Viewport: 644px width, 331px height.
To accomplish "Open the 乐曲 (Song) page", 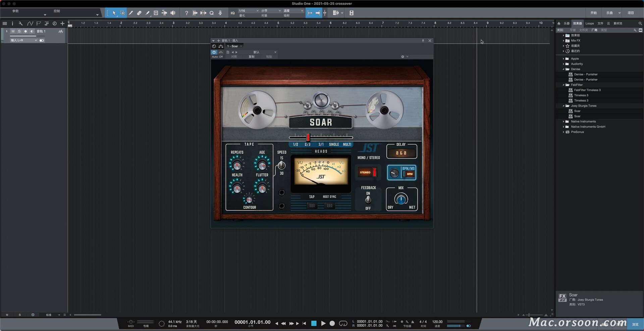I will tap(609, 13).
